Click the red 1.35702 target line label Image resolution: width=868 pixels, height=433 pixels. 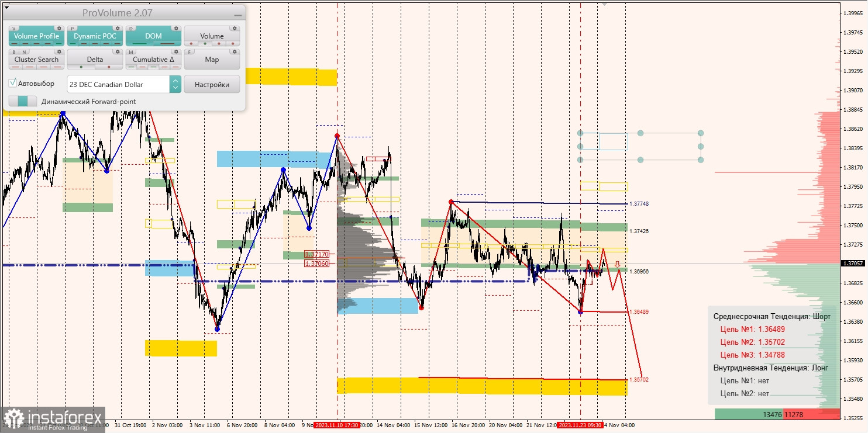coord(639,380)
